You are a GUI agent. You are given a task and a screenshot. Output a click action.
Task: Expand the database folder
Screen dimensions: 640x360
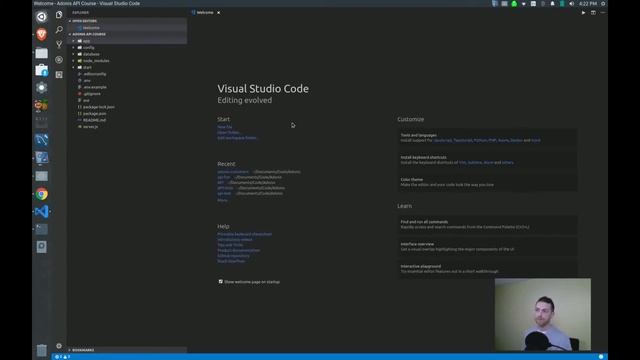[x=128, y=54]
